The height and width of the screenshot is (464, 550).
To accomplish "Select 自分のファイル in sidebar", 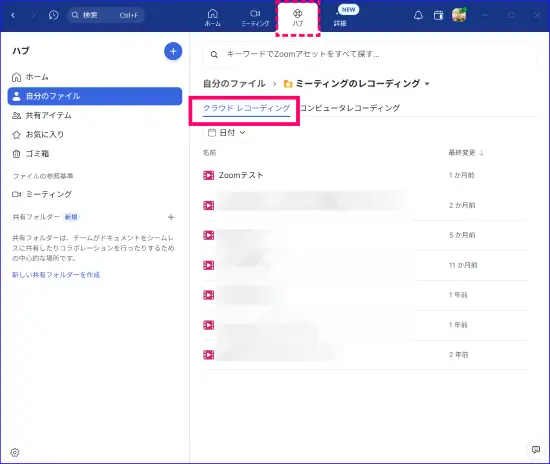I will (95, 96).
